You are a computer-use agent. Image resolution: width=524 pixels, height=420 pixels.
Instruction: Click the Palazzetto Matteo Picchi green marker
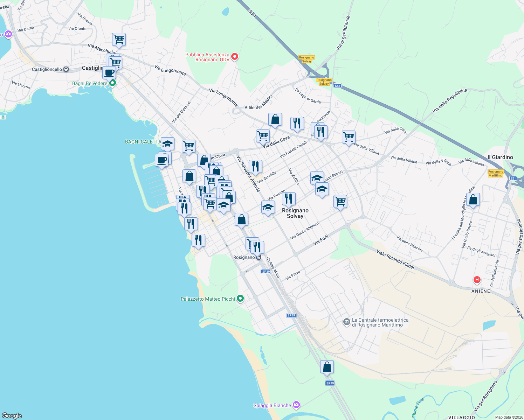(x=241, y=298)
